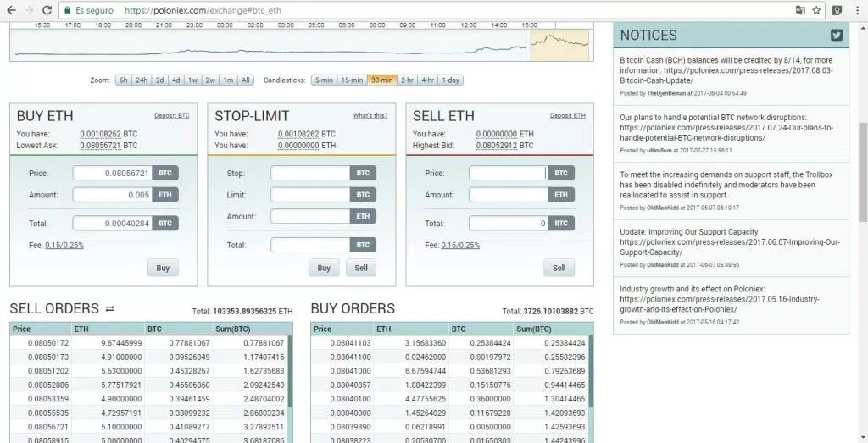Set chart zoom to 6h

coord(124,80)
